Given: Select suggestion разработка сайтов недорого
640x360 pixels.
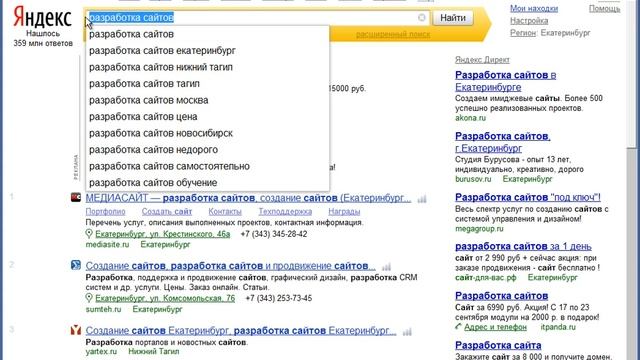Looking at the screenshot, I should coord(207,150).
